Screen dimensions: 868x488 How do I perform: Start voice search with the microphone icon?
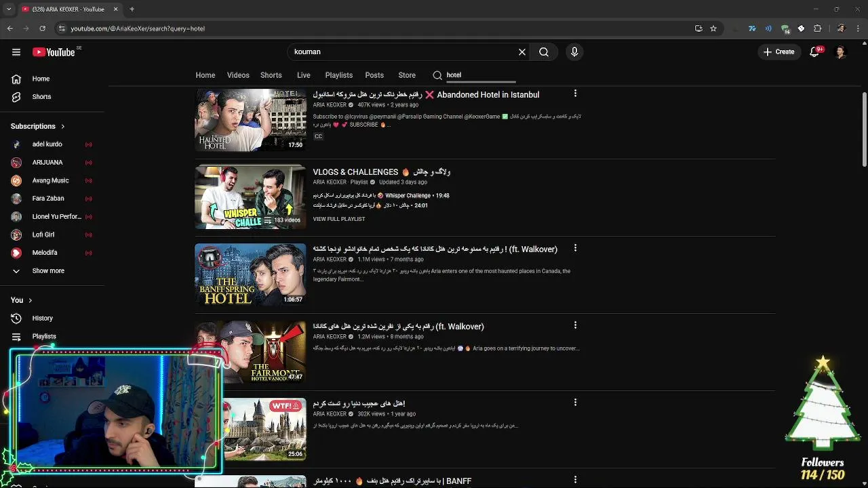574,52
